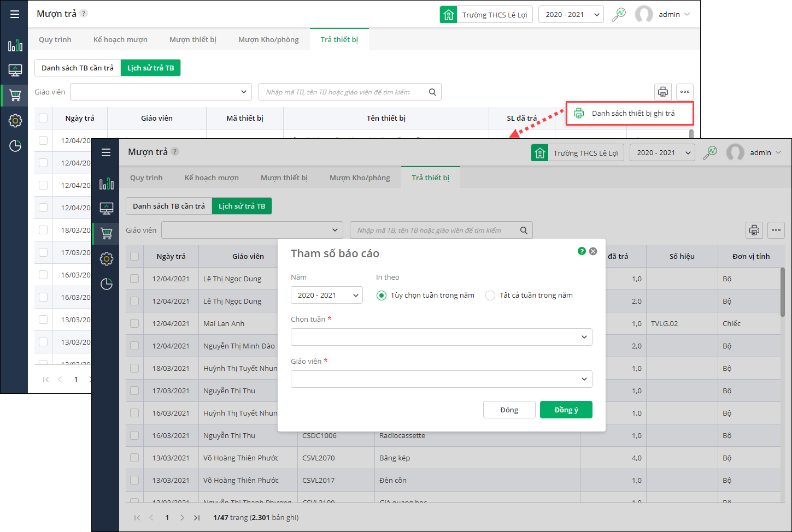Click the search magnifier in front search box

pyautogui.click(x=524, y=230)
